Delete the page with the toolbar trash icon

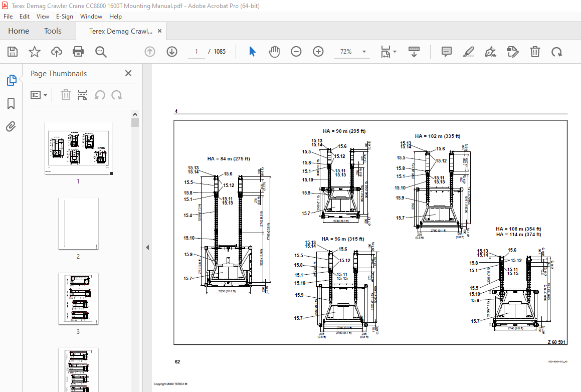(535, 52)
